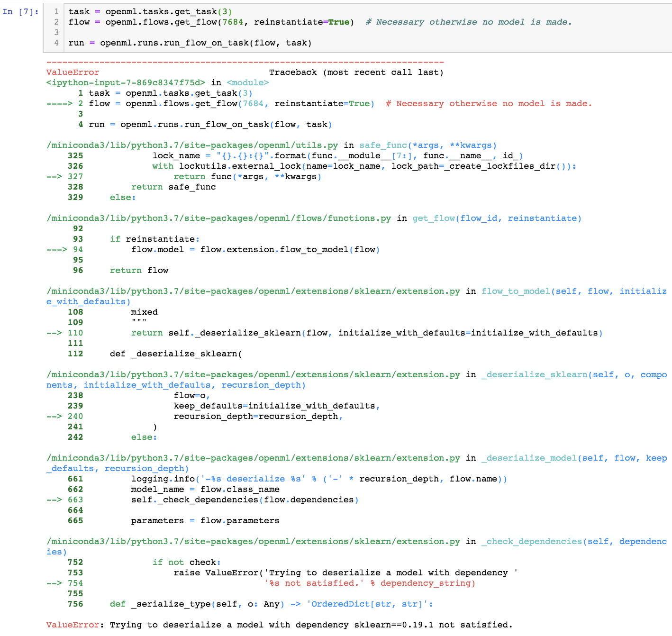
Task: Click line 327 "return func(*args, **kwargs)"
Action: point(247,176)
